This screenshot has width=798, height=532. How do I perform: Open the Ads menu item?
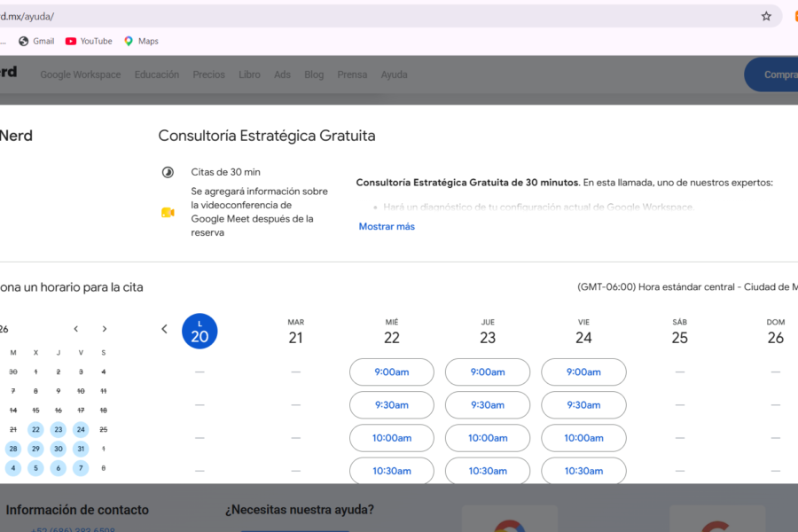coord(282,74)
